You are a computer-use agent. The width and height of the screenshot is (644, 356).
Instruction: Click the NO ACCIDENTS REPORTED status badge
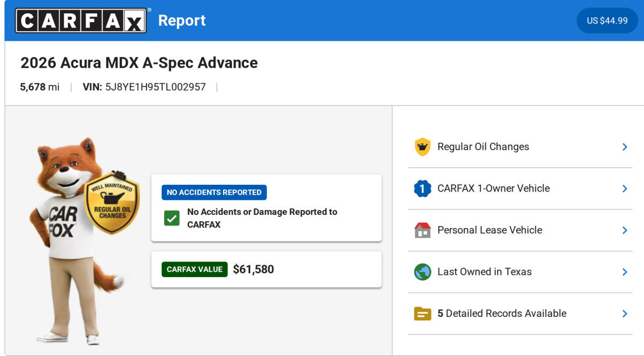(x=214, y=192)
